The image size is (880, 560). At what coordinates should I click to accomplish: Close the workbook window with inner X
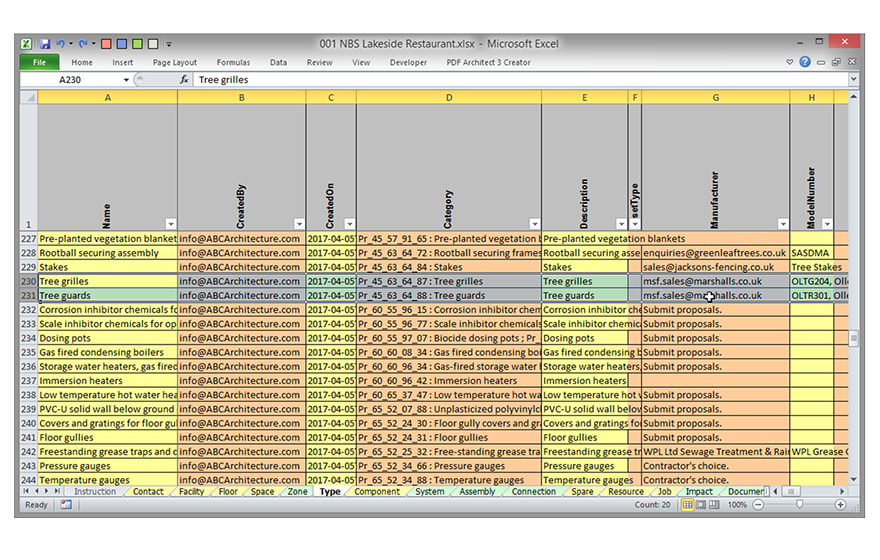852,62
